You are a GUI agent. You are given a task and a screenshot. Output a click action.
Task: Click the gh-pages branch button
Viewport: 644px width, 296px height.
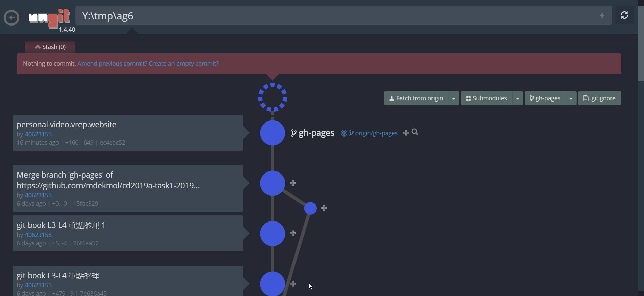pyautogui.click(x=545, y=98)
